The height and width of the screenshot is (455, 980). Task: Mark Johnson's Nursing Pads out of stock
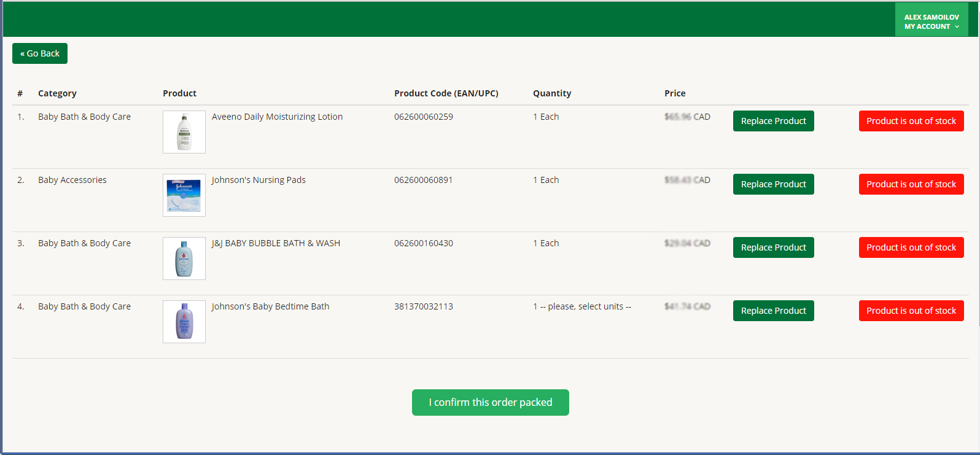pos(911,184)
